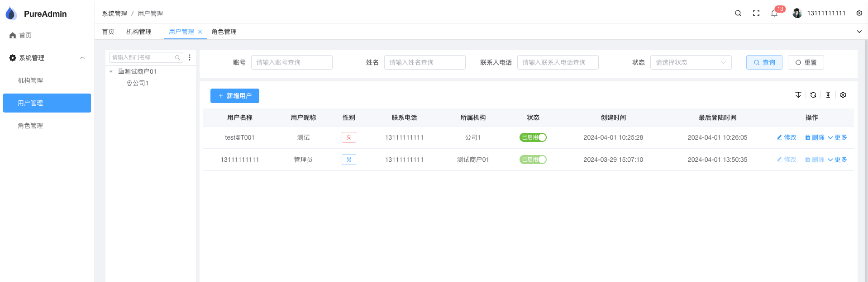868x282 pixels.
Task: Disable status switch for 管理员 user
Action: pos(533,160)
